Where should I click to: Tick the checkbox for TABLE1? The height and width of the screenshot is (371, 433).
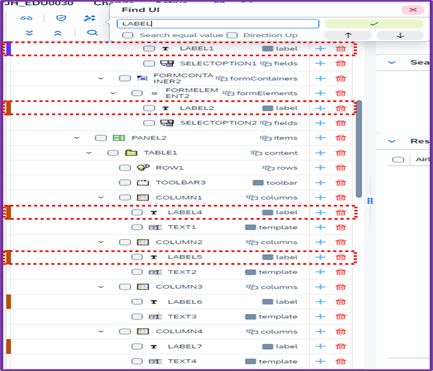113,153
